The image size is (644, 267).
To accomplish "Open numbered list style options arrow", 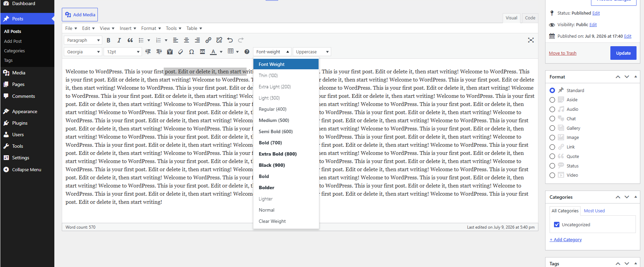I will (166, 40).
